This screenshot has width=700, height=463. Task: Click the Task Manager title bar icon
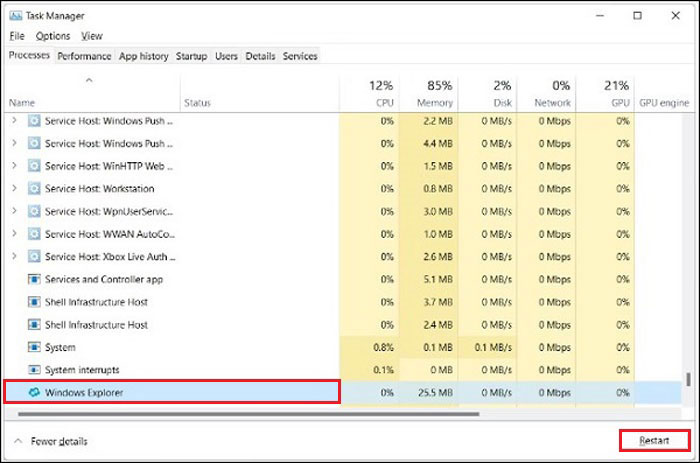click(x=16, y=16)
